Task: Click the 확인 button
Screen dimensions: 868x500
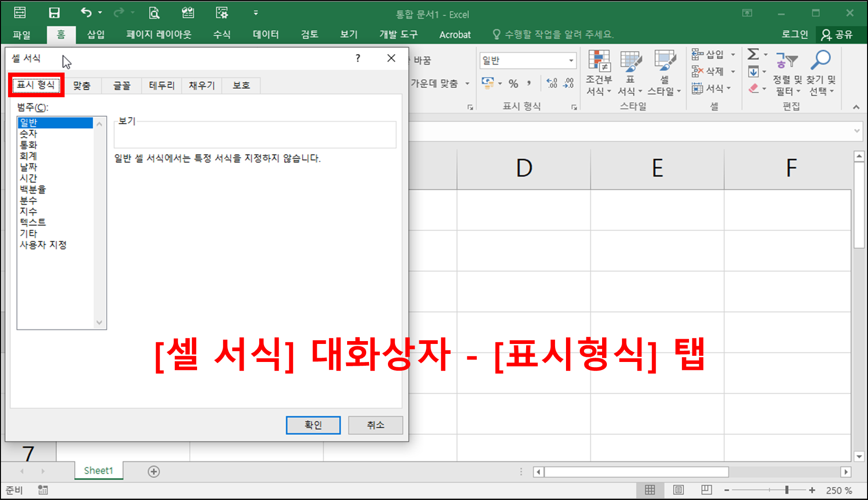Action: click(x=313, y=425)
